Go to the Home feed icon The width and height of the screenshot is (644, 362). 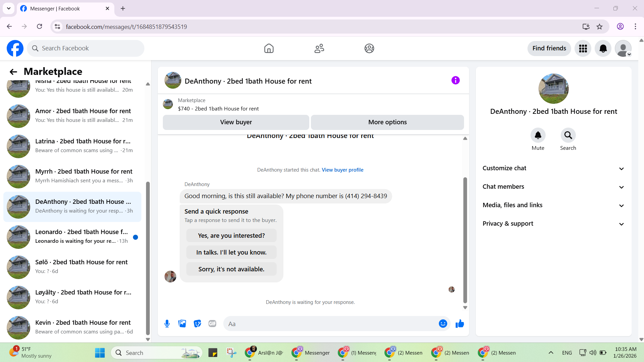(269, 48)
